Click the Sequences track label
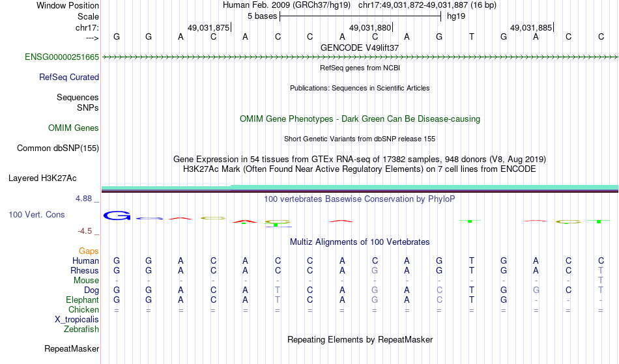This screenshot has height=364, width=619. coord(78,98)
